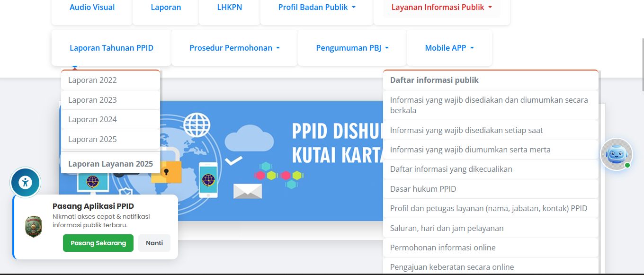Open the chatbot robot assistant icon
Image resolution: width=644 pixels, height=275 pixels.
[x=616, y=154]
